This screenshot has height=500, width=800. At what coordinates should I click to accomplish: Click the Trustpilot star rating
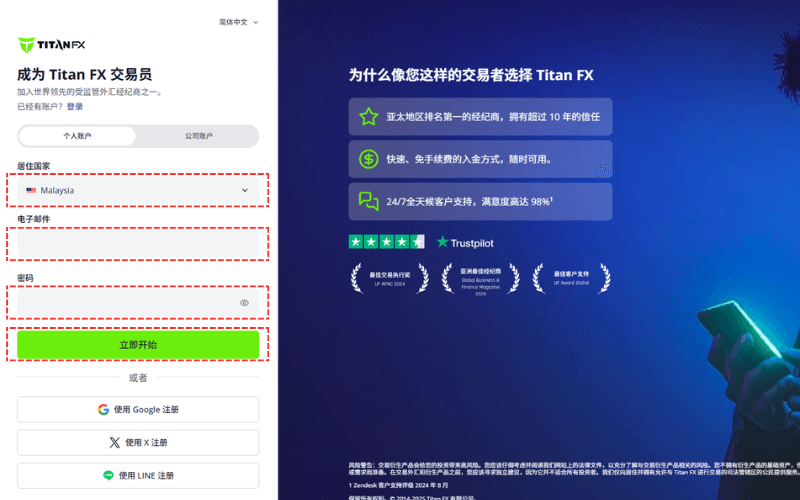coord(386,242)
